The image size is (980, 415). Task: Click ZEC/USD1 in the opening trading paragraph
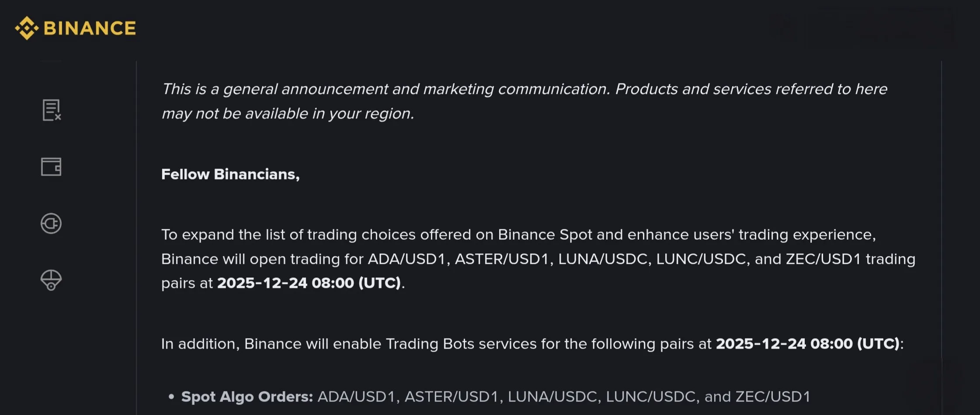[823, 259]
